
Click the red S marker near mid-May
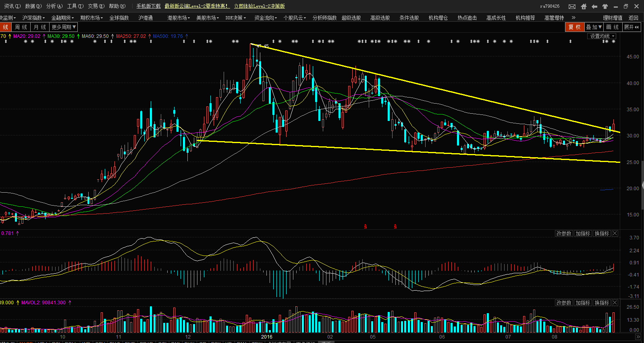pyautogui.click(x=395, y=227)
